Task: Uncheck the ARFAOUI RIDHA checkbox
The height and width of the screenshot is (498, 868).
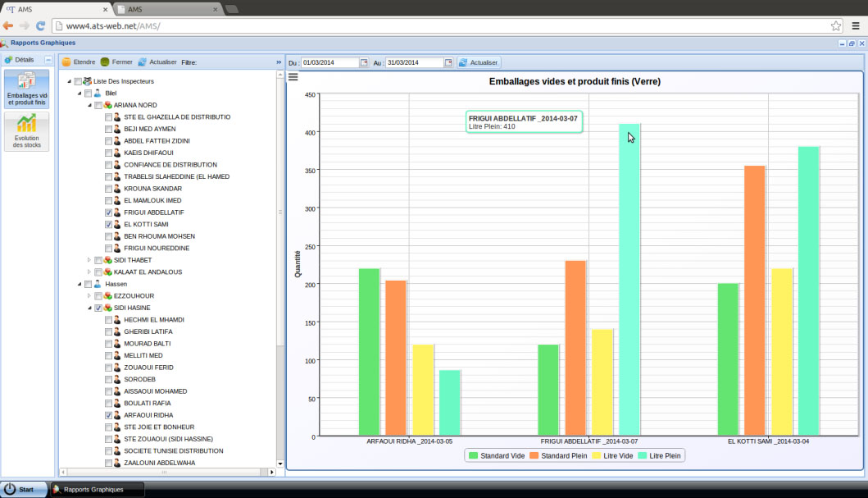Action: pos(109,416)
